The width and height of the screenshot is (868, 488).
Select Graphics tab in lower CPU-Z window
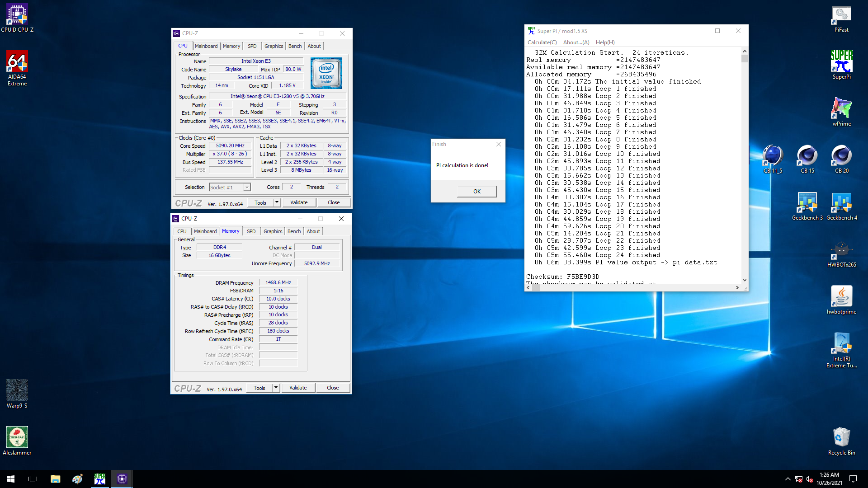point(273,231)
